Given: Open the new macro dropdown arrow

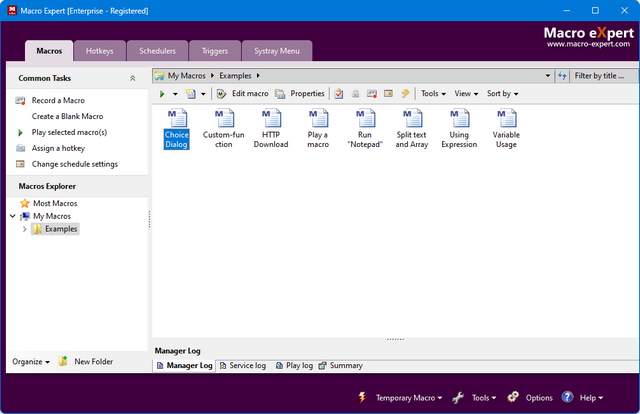Looking at the screenshot, I should tap(203, 94).
